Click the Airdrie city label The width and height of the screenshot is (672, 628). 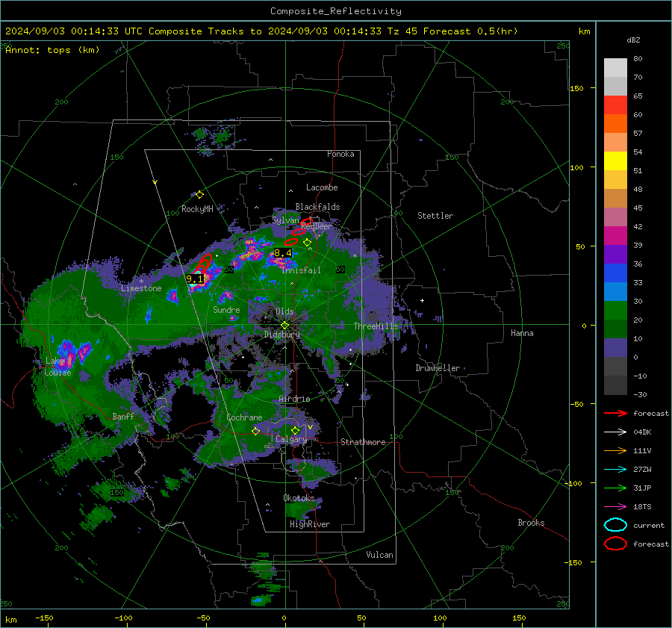coord(294,399)
